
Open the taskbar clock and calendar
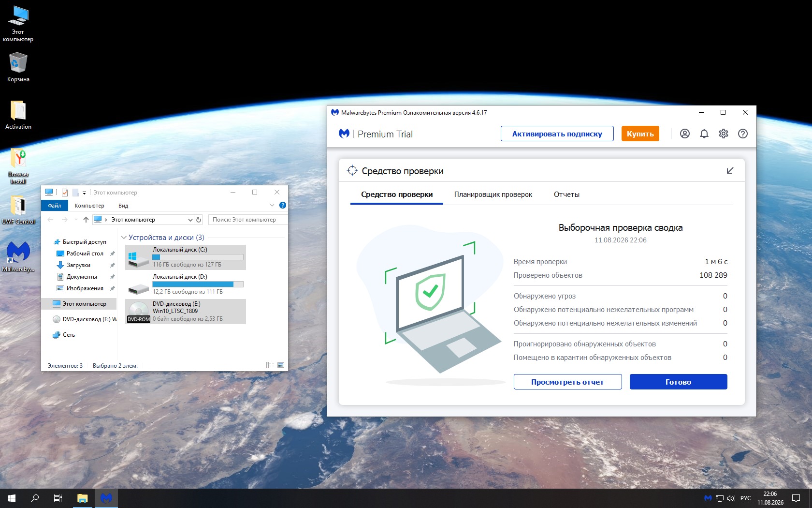[x=770, y=498]
